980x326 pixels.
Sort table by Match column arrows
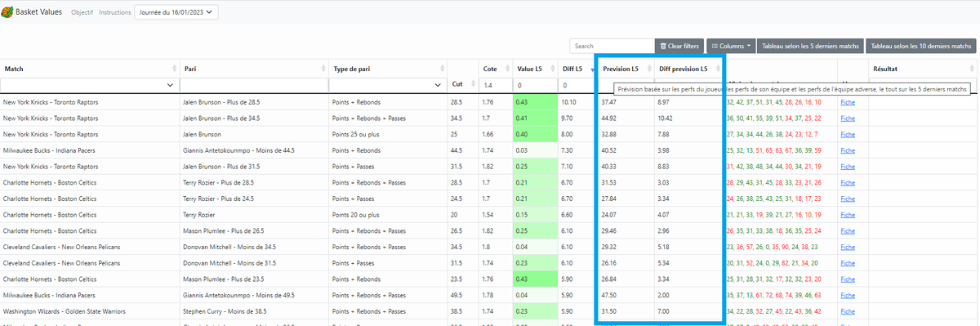point(174,69)
